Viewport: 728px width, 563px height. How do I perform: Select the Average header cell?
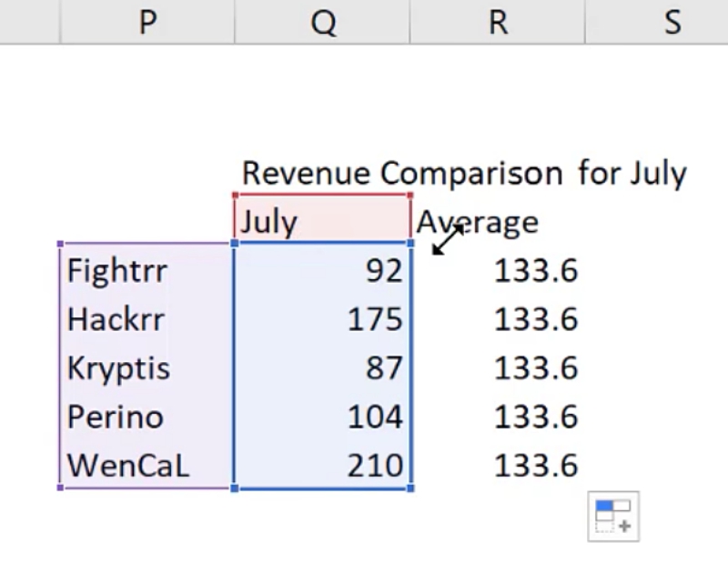(x=497, y=222)
